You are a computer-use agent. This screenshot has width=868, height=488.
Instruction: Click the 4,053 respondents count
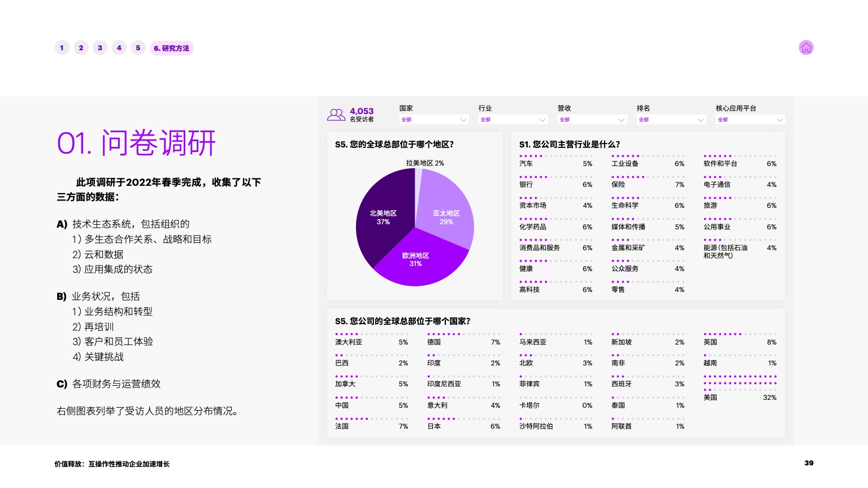pos(362,111)
